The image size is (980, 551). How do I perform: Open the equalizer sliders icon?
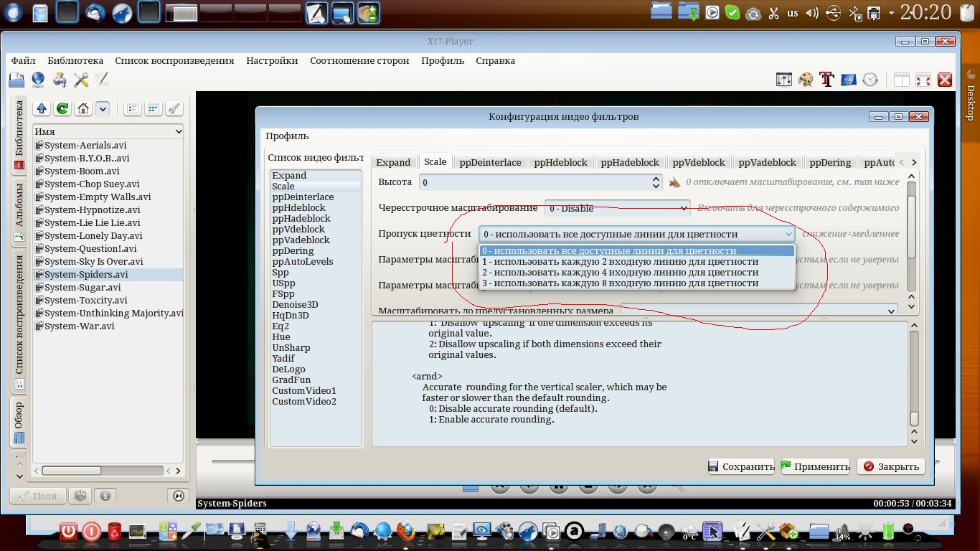(784, 80)
